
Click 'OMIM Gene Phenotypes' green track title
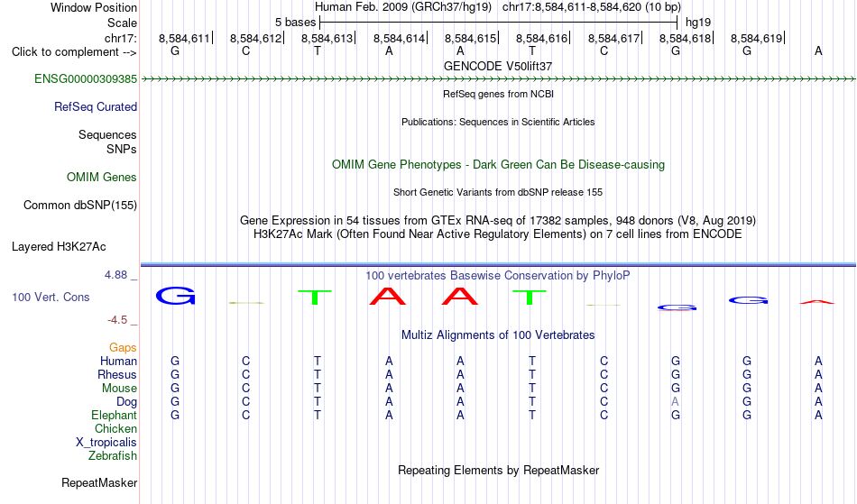499,164
